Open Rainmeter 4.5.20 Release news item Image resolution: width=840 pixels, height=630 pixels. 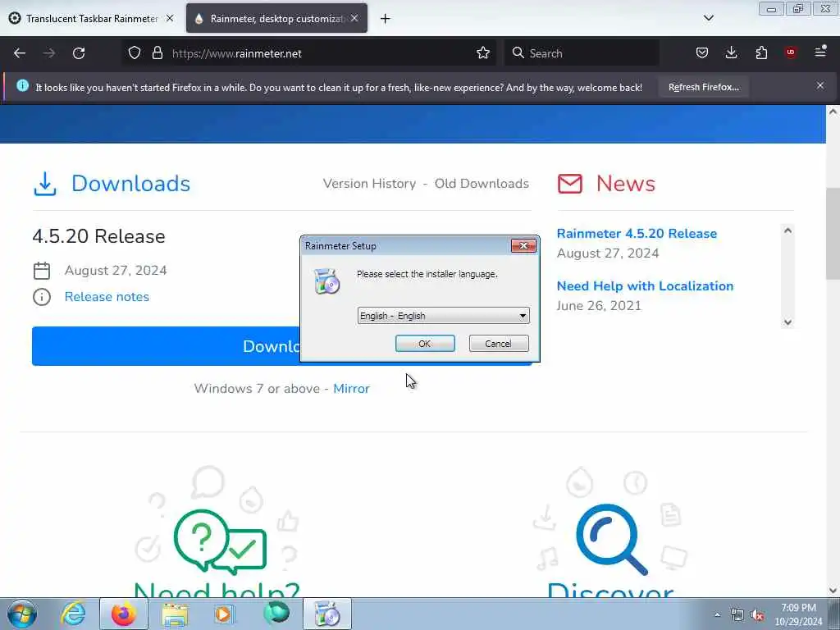pos(637,234)
